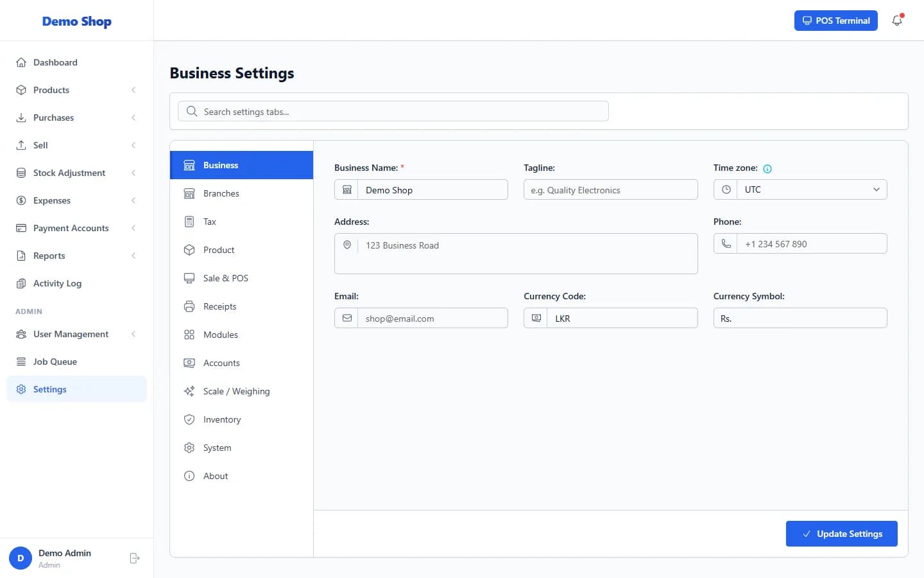Image resolution: width=924 pixels, height=578 pixels.
Task: Expand Payment Accounts menu
Action: [x=76, y=228]
